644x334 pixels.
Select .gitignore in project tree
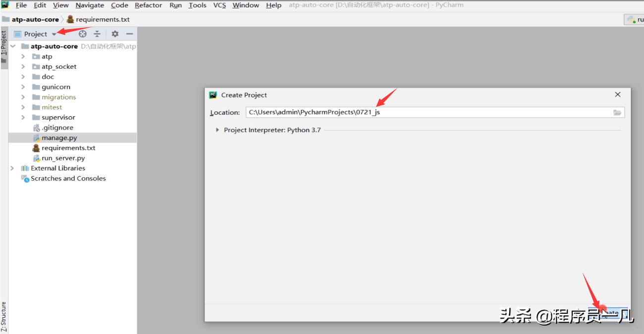[x=57, y=128]
